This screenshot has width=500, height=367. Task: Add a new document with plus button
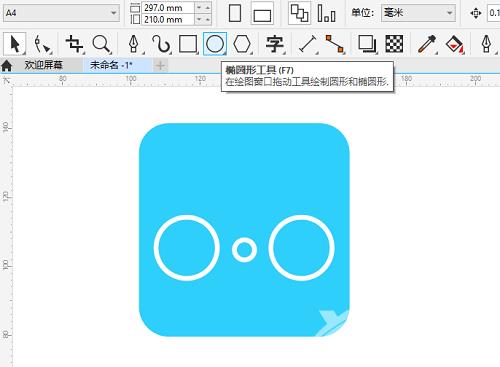(x=160, y=65)
